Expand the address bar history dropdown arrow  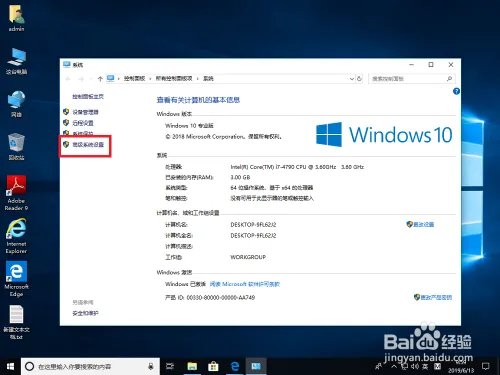click(351, 79)
